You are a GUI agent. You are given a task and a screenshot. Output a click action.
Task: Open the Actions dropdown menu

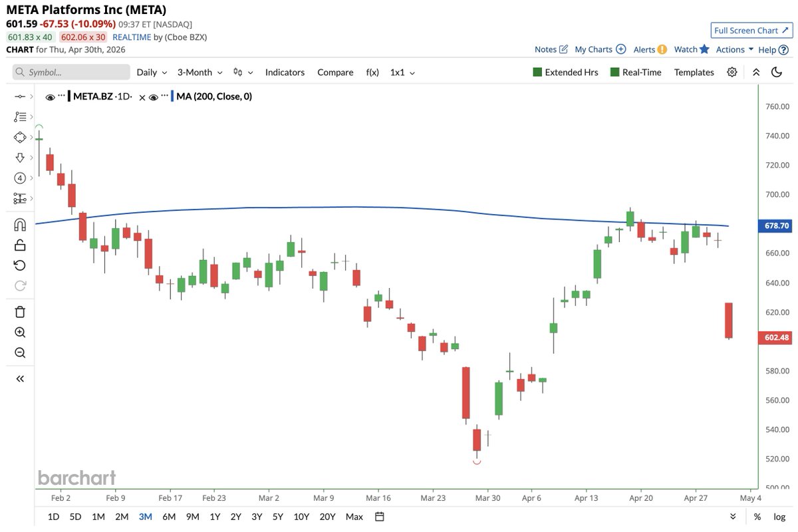[735, 49]
